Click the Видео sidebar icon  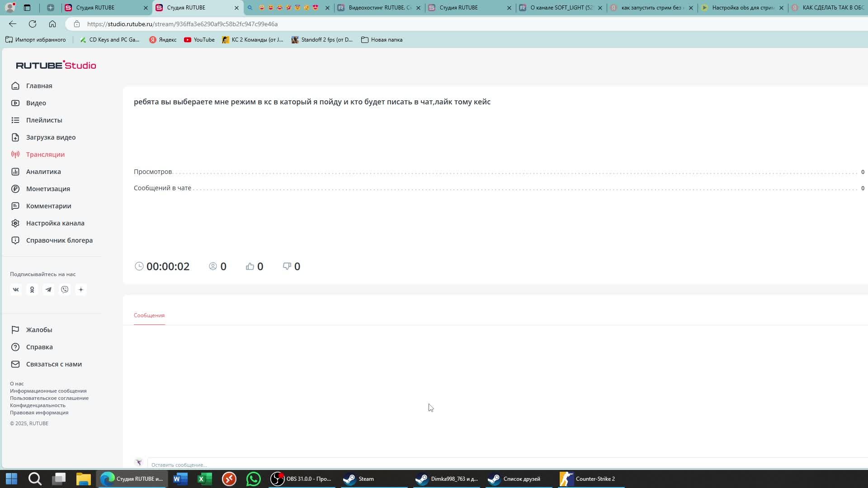tap(15, 103)
